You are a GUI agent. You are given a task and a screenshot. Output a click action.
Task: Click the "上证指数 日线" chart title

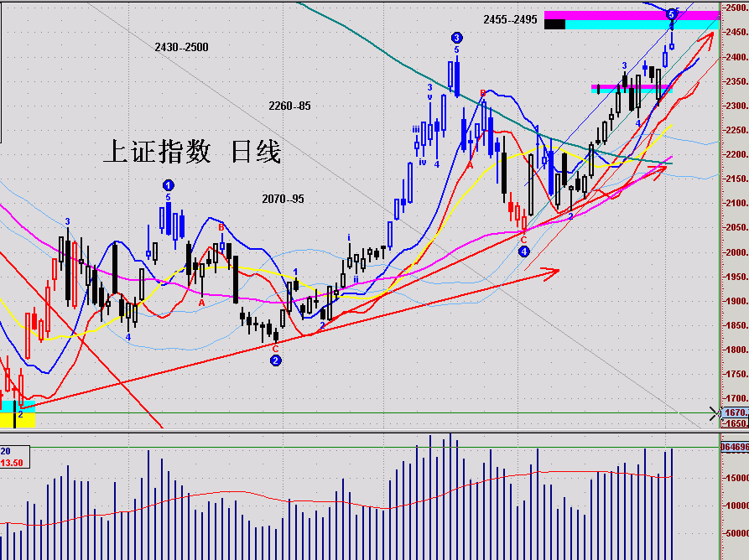[192, 152]
